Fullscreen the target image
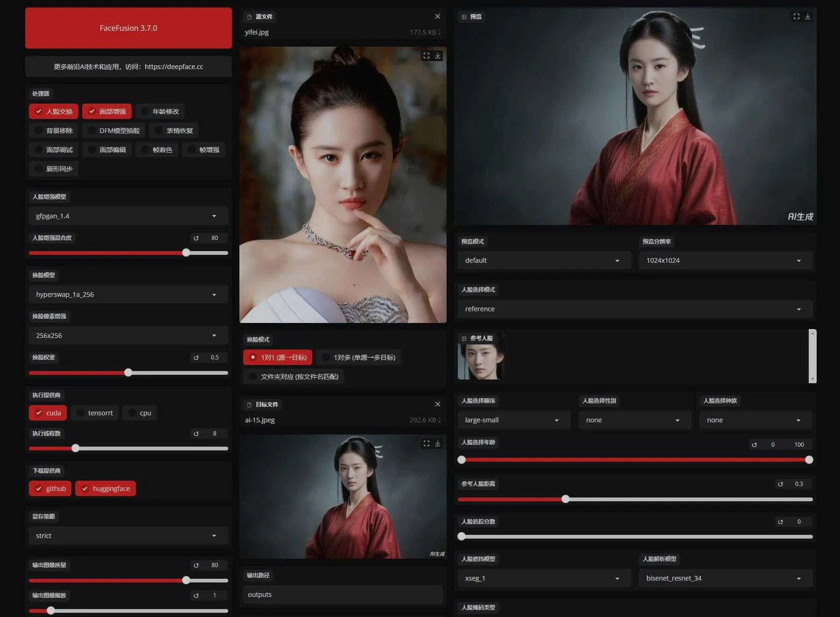The image size is (840, 617). (426, 443)
